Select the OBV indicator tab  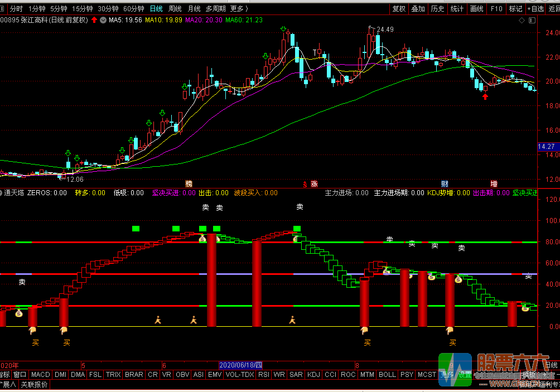[x=182, y=375]
